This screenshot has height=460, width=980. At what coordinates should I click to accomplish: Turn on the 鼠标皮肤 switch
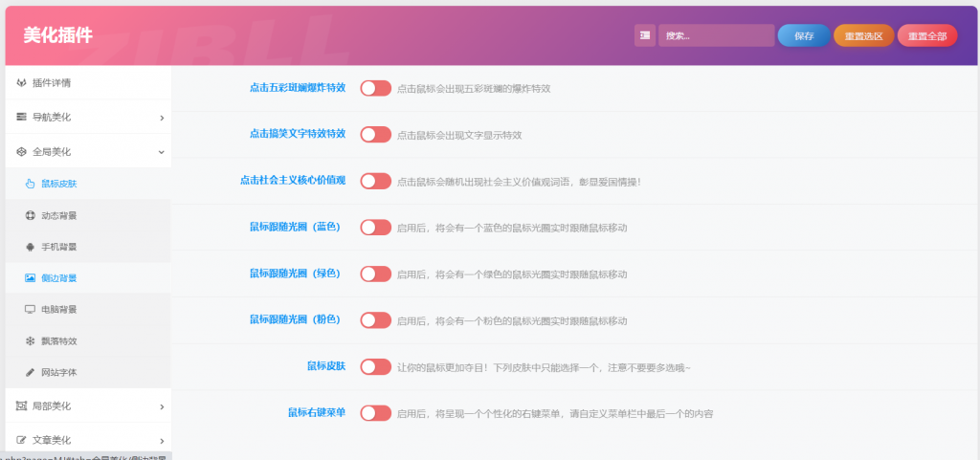coord(375,367)
